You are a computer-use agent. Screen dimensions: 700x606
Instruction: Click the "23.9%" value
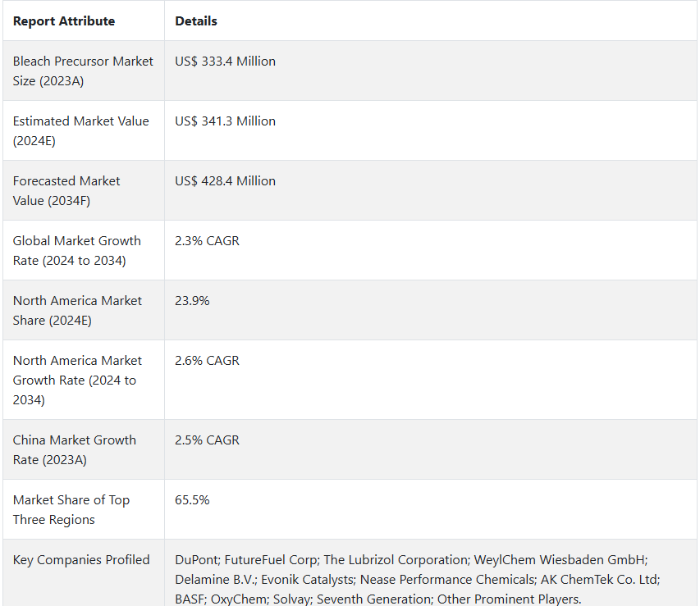(x=192, y=301)
